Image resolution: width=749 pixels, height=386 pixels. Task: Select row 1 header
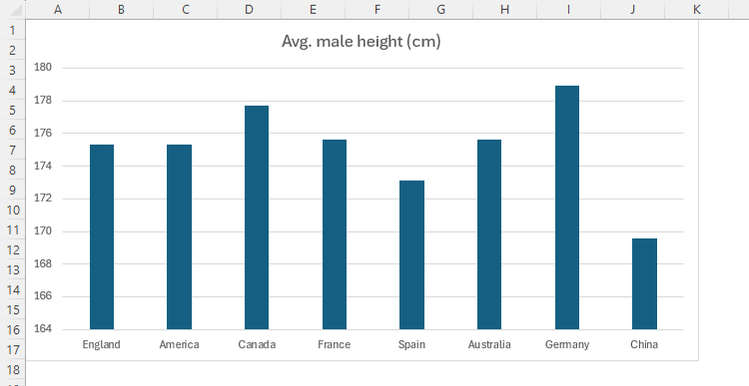click(12, 30)
